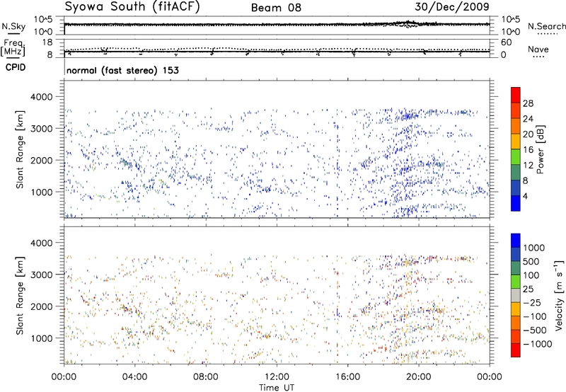Click the '08:00' time axis tick
Viewport: 566px width, 392px height.
click(206, 377)
